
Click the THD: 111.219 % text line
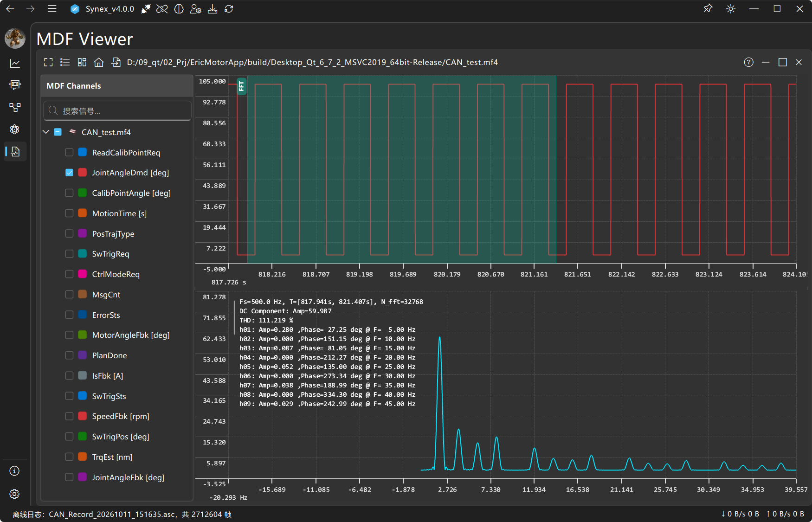(266, 320)
